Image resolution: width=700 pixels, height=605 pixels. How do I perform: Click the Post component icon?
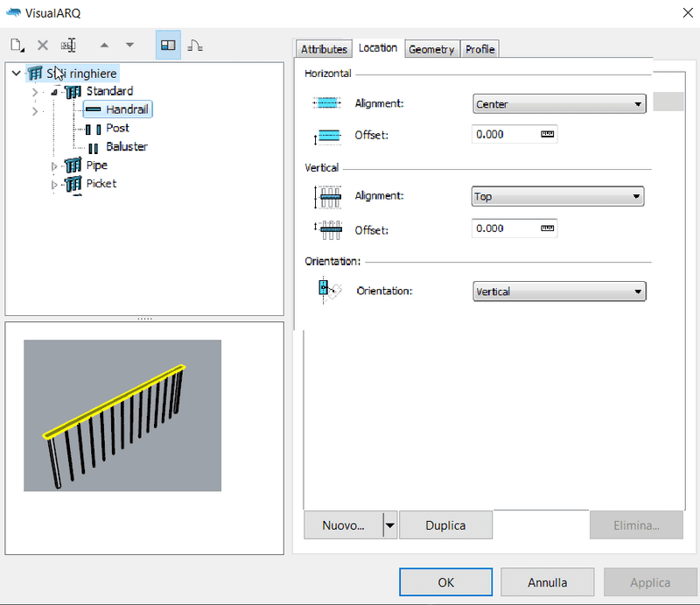pyautogui.click(x=94, y=129)
